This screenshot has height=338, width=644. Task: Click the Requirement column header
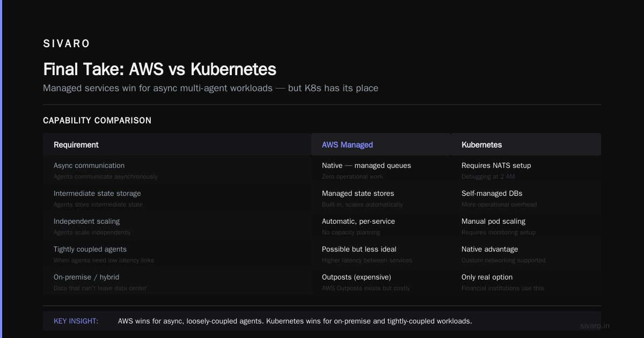pos(177,145)
